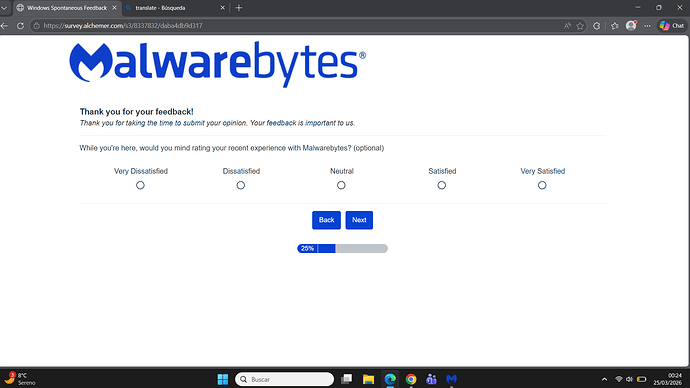The height and width of the screenshot is (388, 690).
Task: Minimize the browser window
Action: 638,7
